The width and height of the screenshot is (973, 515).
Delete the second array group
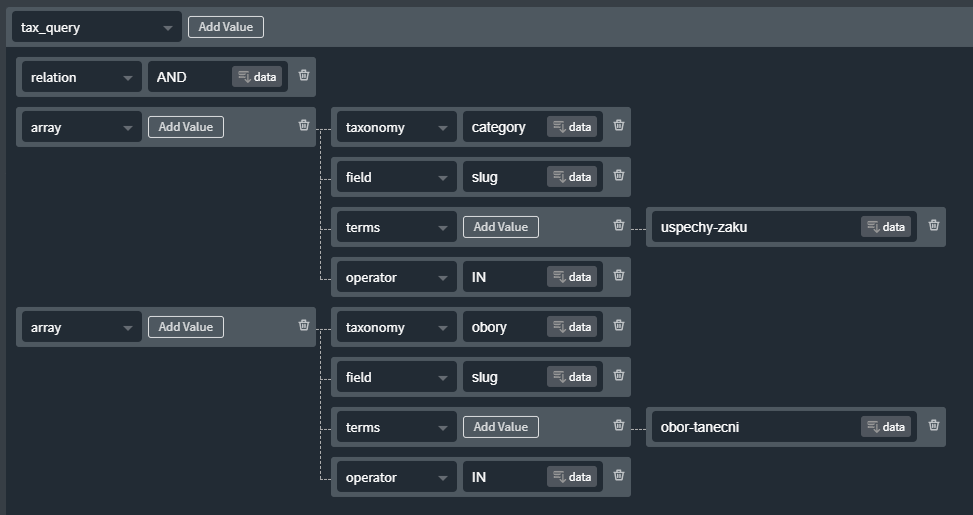coord(304,325)
